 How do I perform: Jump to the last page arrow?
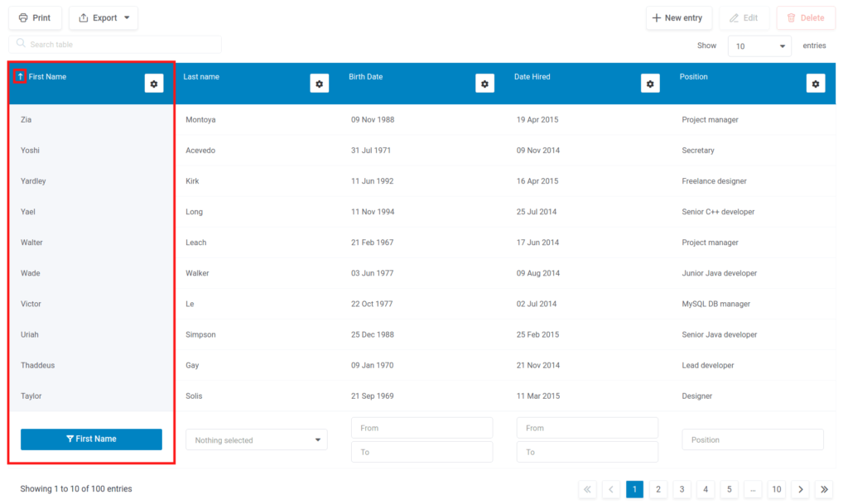point(824,489)
